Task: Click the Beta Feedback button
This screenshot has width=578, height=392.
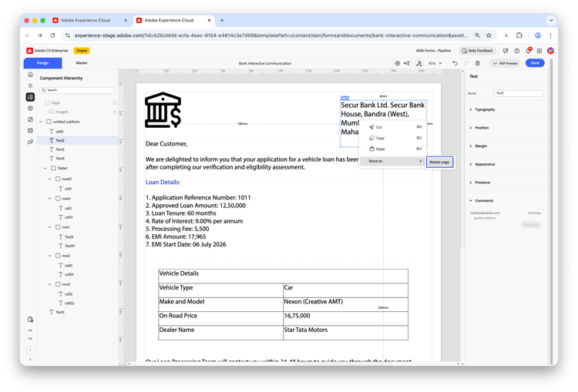Action: pyautogui.click(x=477, y=51)
